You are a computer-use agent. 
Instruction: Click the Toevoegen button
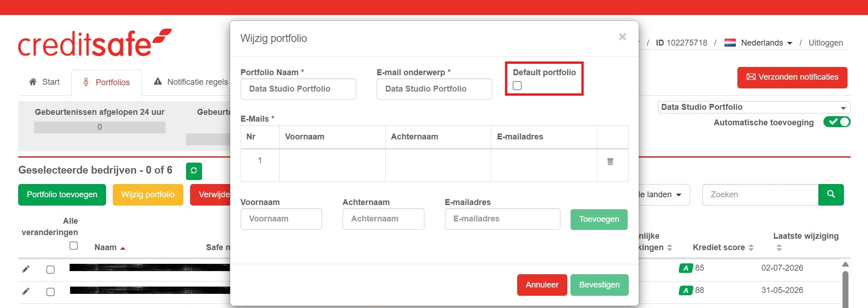[599, 219]
